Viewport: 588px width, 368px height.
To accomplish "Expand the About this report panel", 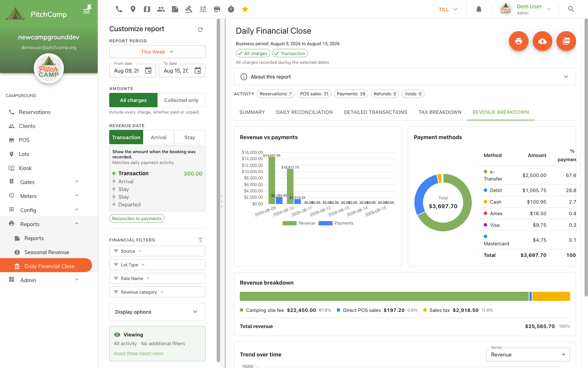I will [405, 77].
